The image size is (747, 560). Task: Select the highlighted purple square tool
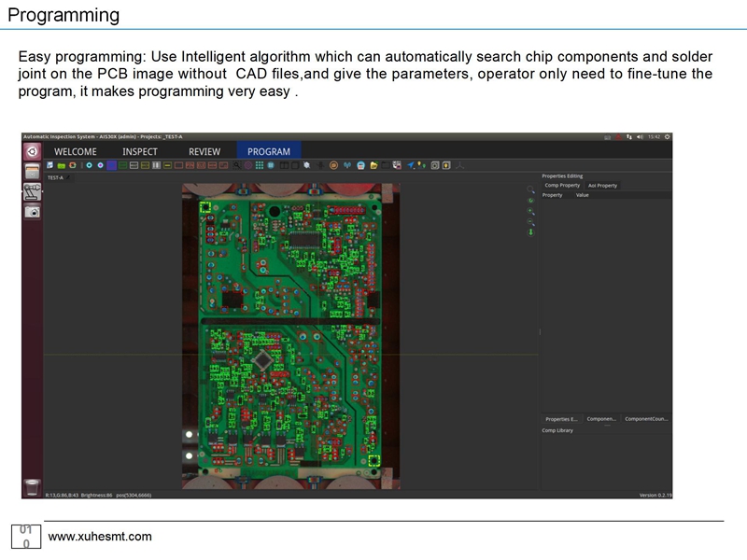[111, 165]
